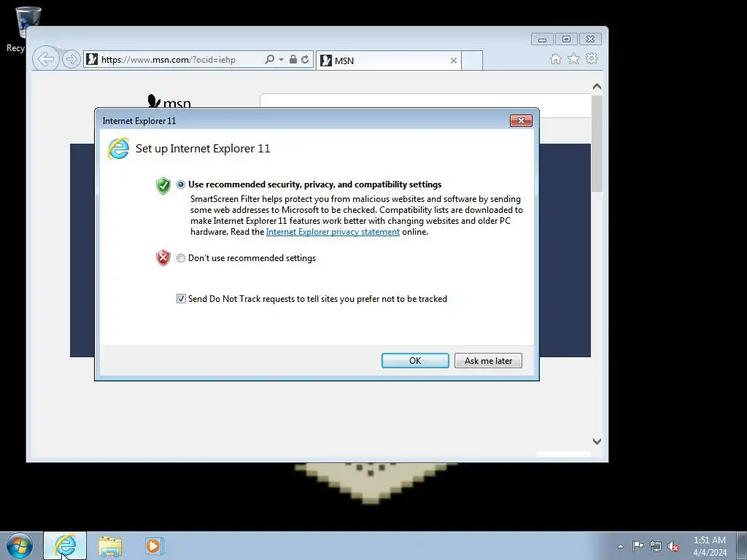This screenshot has width=747, height=560.
Task: Click the MSN logo on the page
Action: [169, 101]
